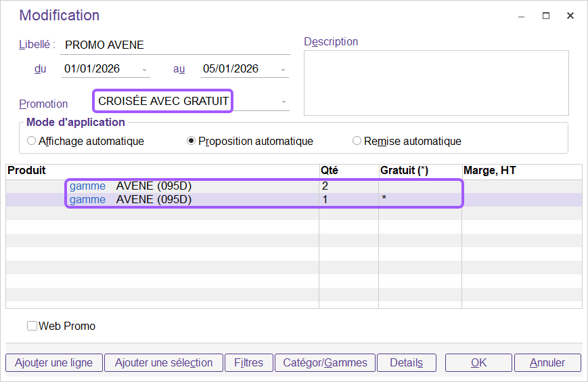Select the Affichage automatique radio button
The width and height of the screenshot is (588, 382).
pos(32,142)
